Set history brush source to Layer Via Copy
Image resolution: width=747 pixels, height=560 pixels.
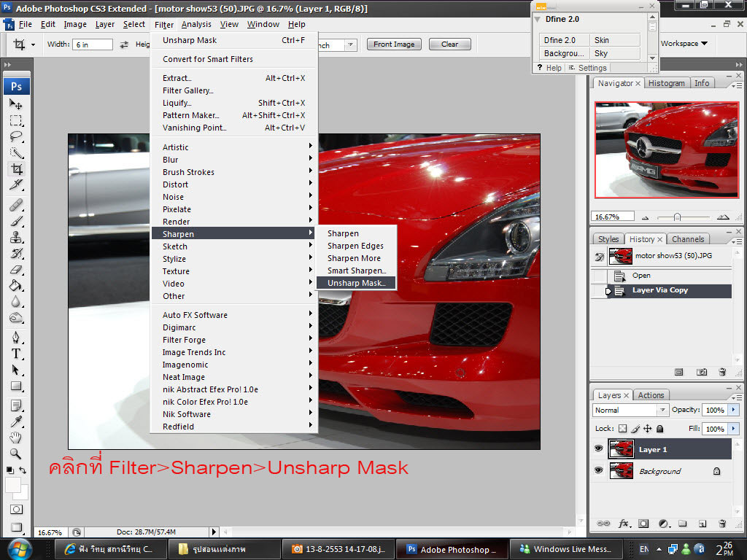pos(600,290)
